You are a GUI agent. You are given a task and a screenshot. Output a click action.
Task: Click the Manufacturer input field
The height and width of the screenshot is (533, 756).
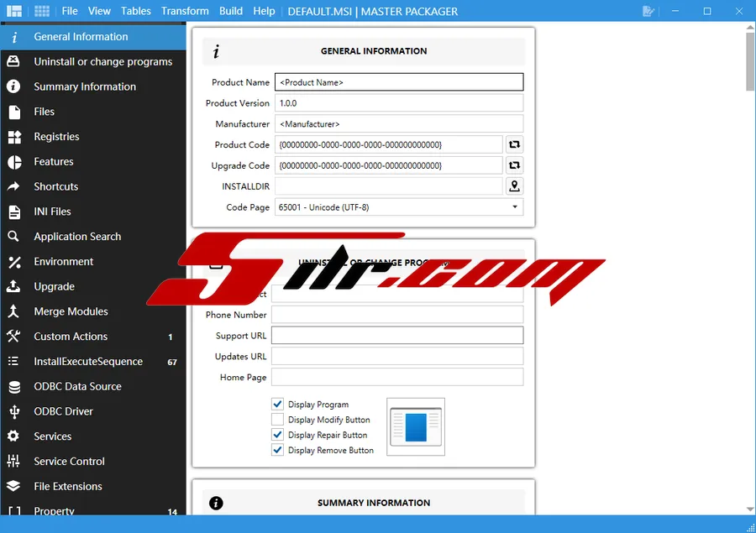(x=399, y=124)
